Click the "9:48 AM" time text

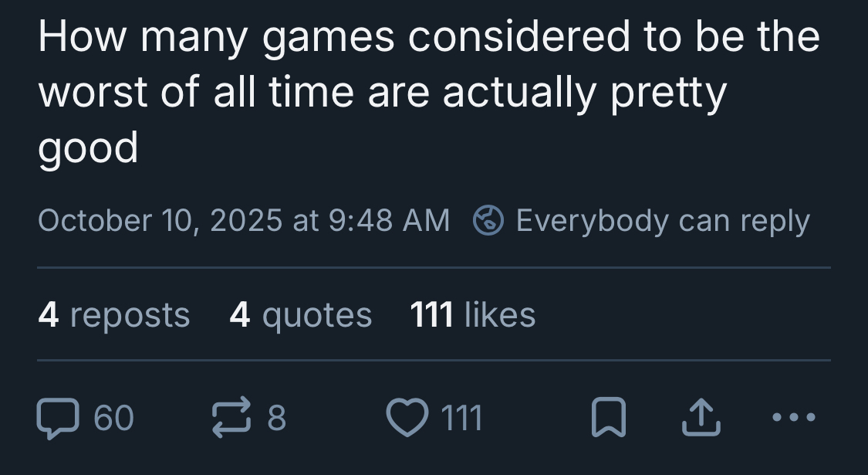(x=389, y=221)
